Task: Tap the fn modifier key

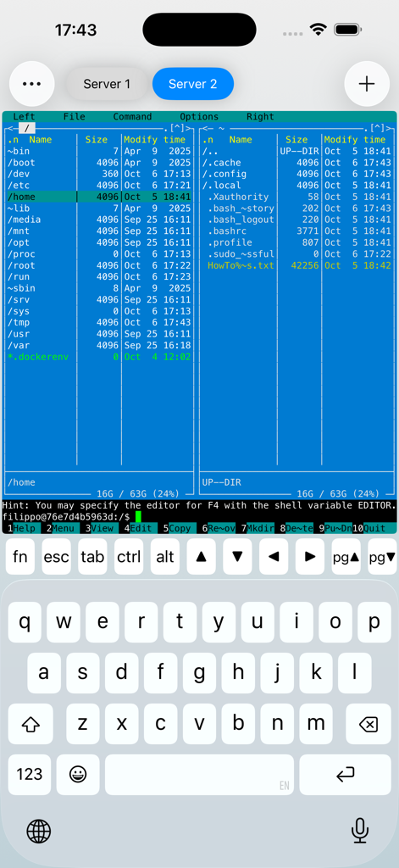Action: point(20,556)
